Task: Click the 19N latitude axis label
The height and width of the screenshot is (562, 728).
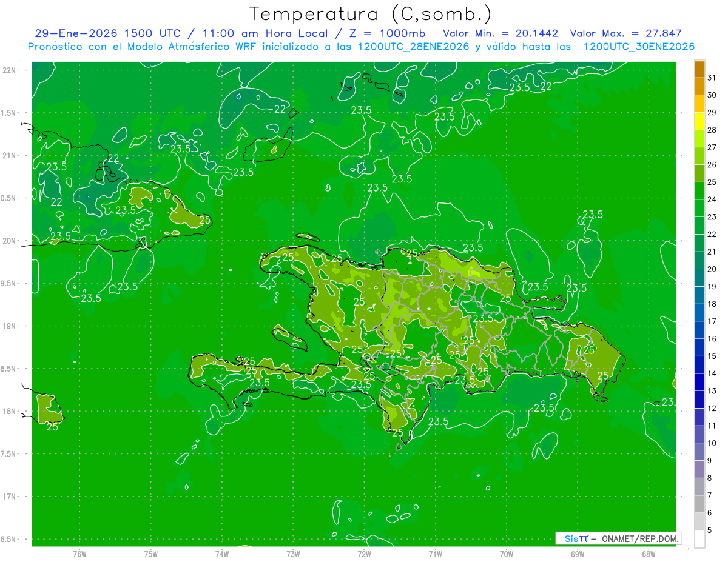Action: tap(10, 326)
